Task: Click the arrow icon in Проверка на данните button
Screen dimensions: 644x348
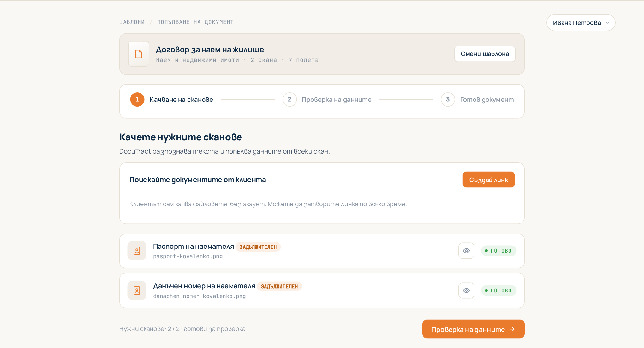Action: click(x=512, y=329)
